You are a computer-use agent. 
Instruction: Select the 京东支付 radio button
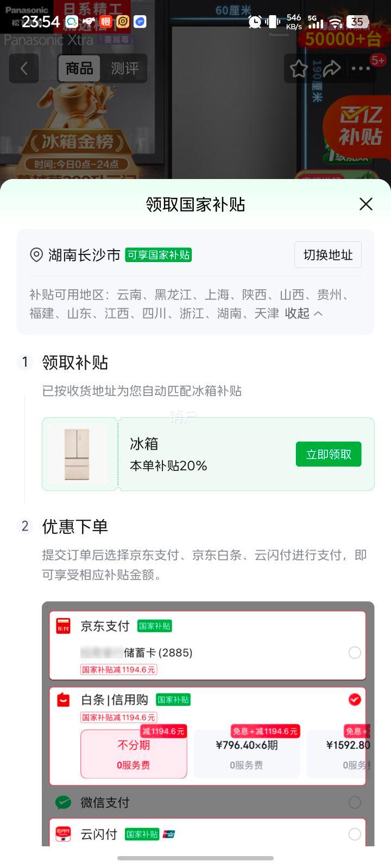coord(355,653)
